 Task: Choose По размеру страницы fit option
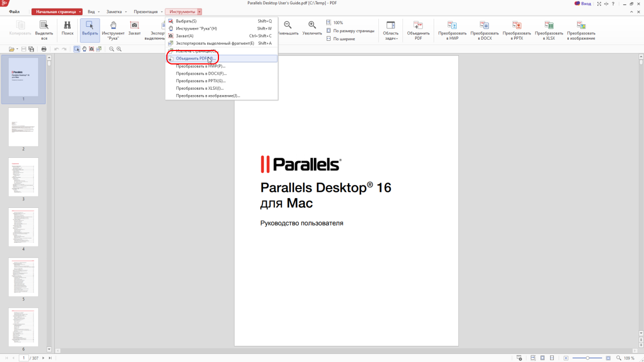[350, 31]
